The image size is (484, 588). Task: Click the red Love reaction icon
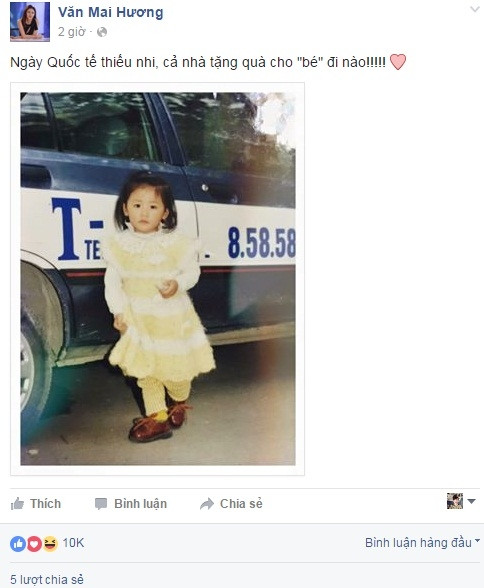click(x=34, y=543)
